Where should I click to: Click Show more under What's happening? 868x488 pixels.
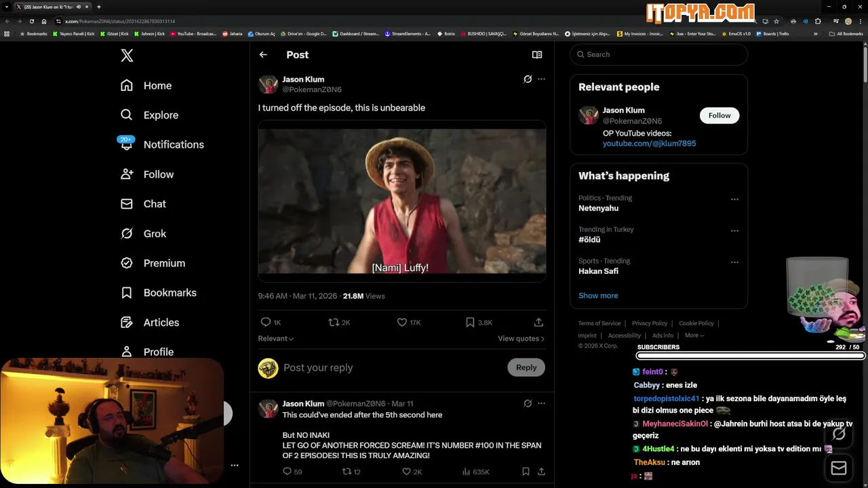pos(598,296)
